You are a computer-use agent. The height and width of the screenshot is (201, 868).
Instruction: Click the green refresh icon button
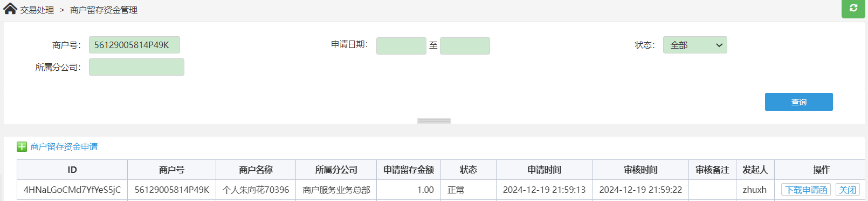click(853, 8)
